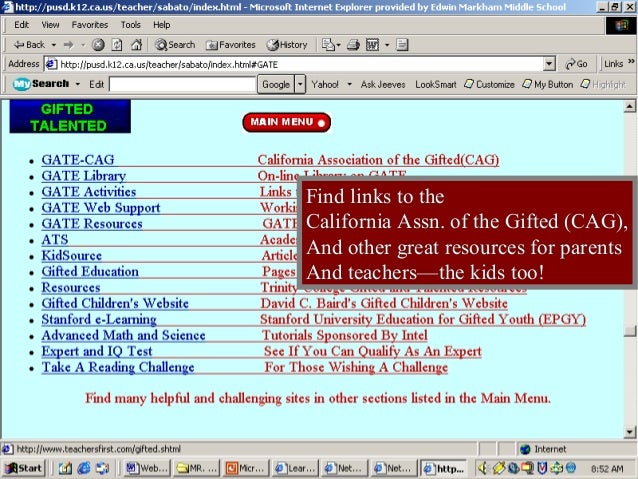Open Advanced Math and Science link
The width and height of the screenshot is (638, 479).
tap(123, 335)
